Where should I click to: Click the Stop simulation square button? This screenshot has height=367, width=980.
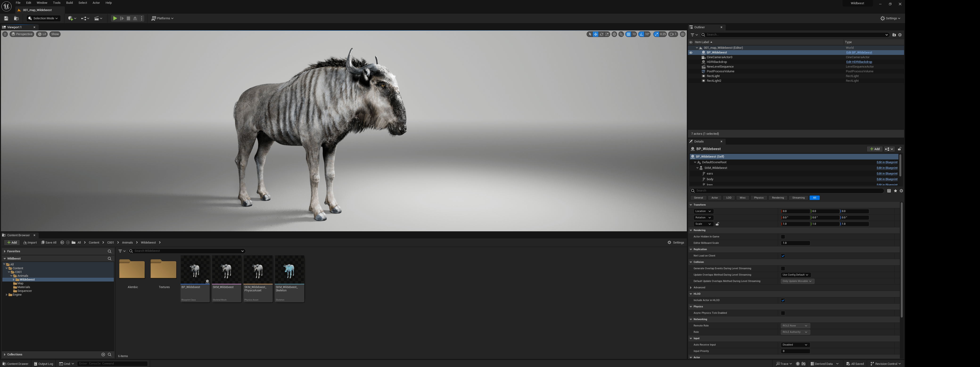pyautogui.click(x=129, y=18)
